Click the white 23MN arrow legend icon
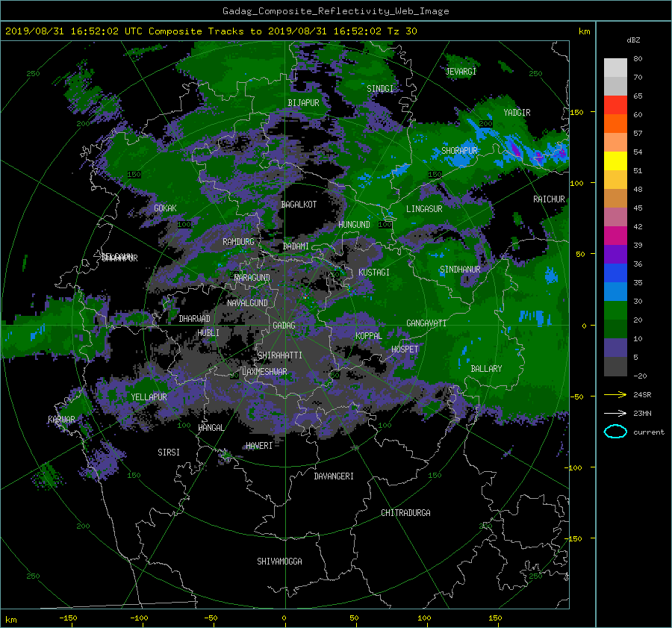Viewport: 672px width, 628px height. (x=615, y=413)
